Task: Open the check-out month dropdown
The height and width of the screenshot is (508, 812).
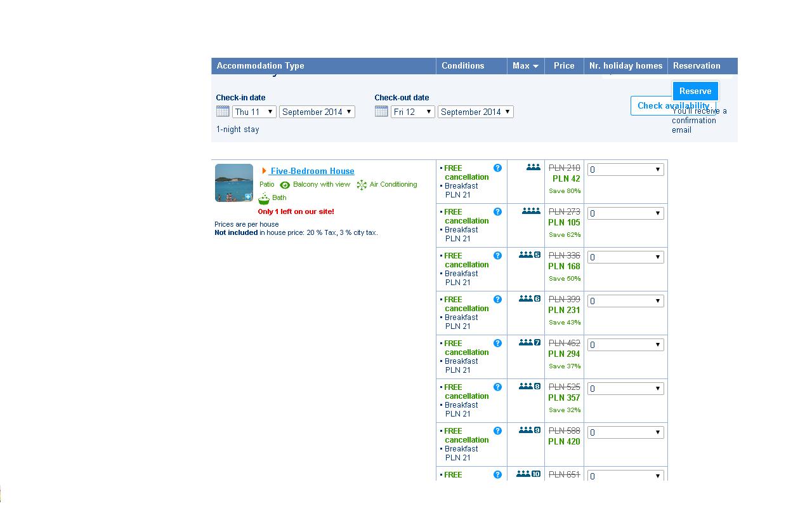Action: coord(476,112)
